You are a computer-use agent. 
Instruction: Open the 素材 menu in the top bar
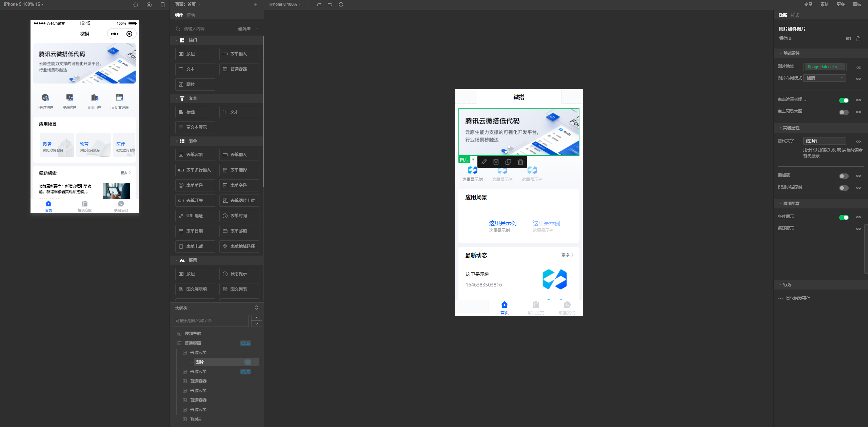(824, 4)
